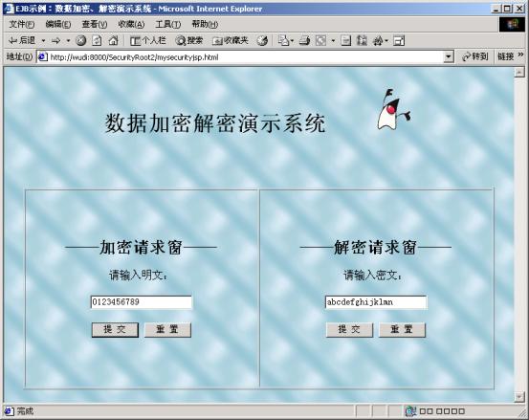Open the forward history dropdown arrow
This screenshot has height=420, width=529.
pyautogui.click(x=68, y=41)
